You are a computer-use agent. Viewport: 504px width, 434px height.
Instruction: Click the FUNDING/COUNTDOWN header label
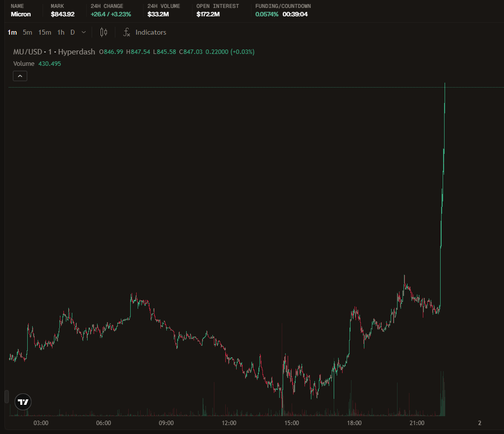(283, 6)
